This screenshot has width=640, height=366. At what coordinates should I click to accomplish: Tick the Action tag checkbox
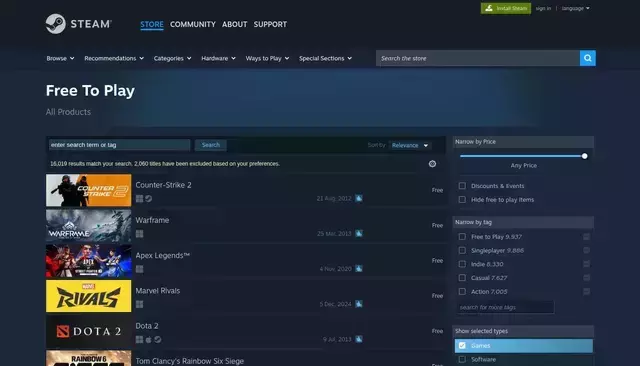462,291
